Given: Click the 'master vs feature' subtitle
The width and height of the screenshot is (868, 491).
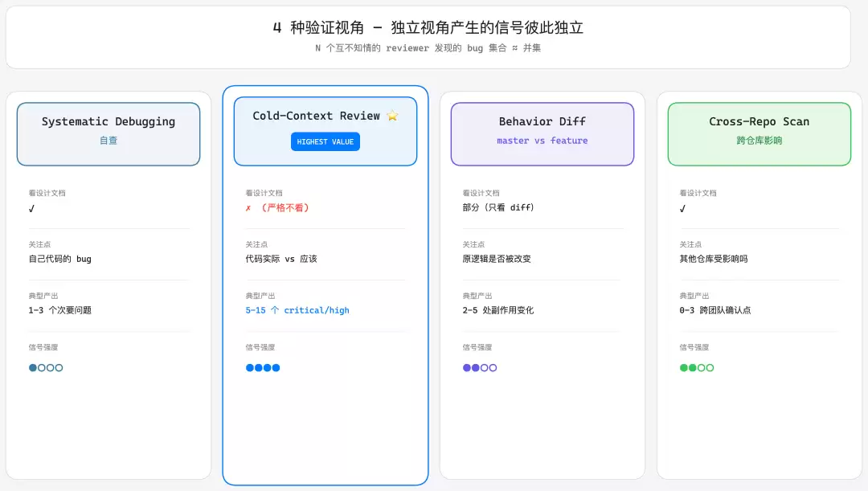Looking at the screenshot, I should coord(542,141).
